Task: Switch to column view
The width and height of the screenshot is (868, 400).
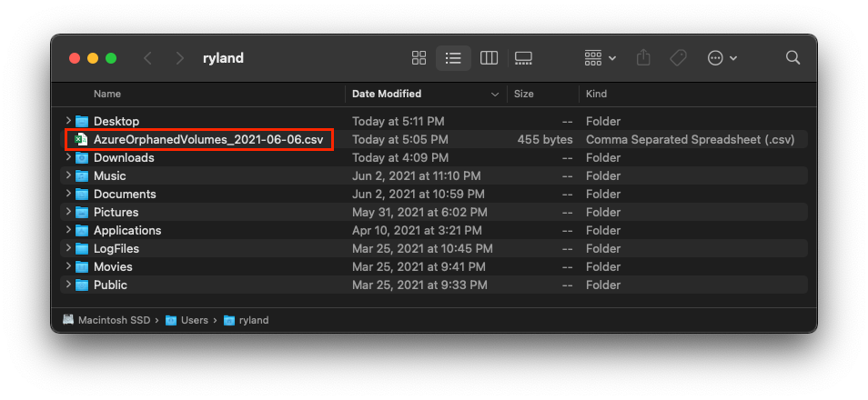Action: [x=489, y=58]
